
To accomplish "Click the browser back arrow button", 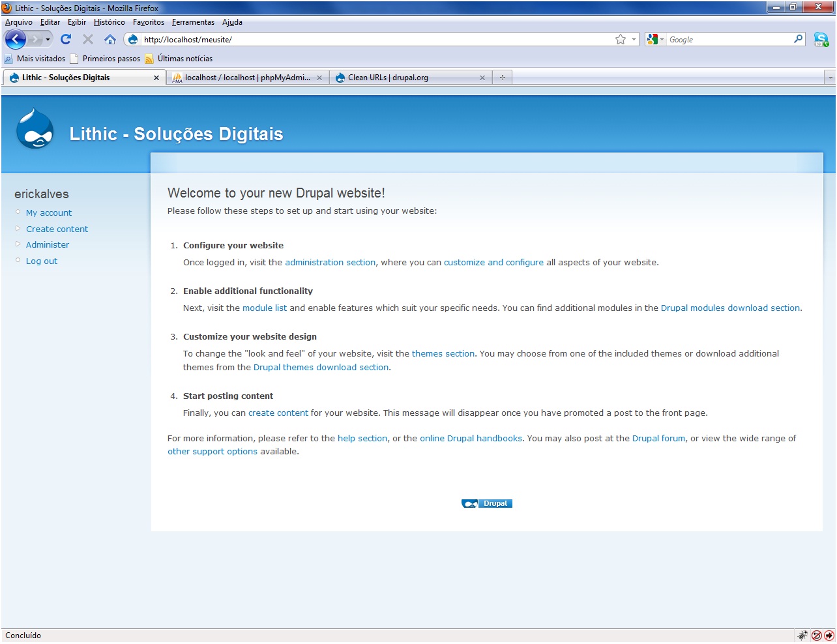I will (x=15, y=40).
